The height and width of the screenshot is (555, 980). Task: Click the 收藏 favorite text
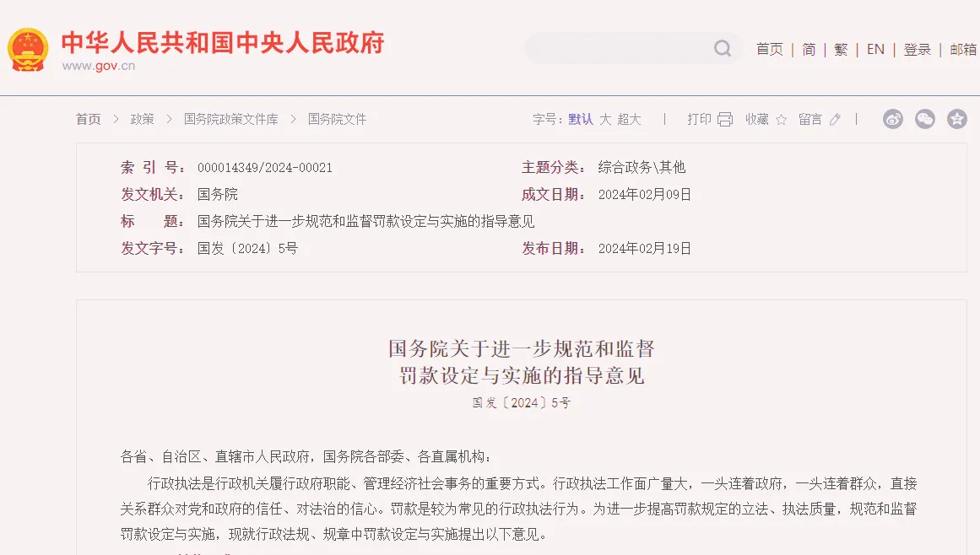757,119
